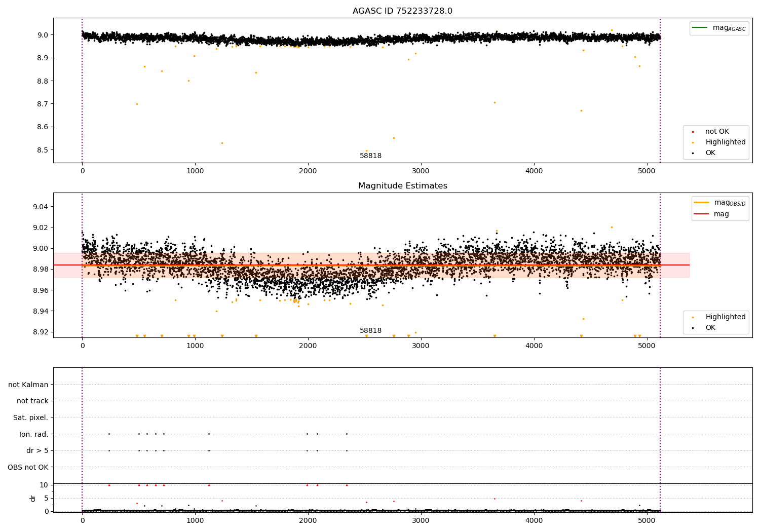
Task: Click the 'dr > 5' axis label
Action: pyautogui.click(x=37, y=451)
